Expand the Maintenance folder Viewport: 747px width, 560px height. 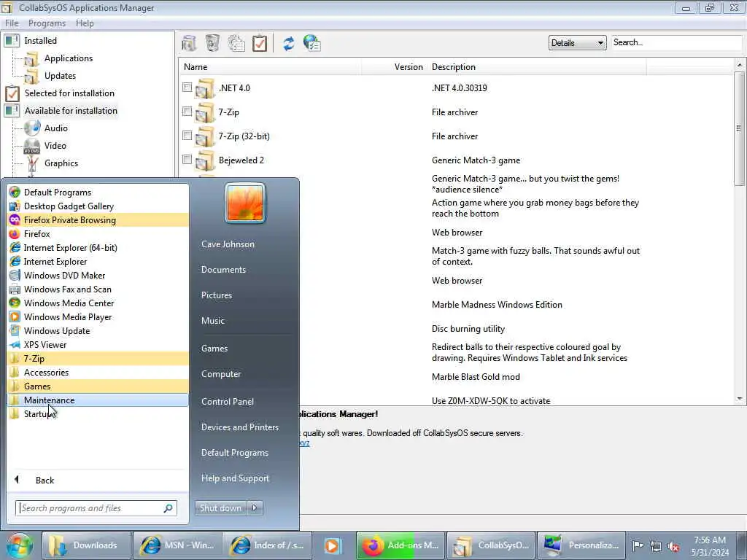98,400
